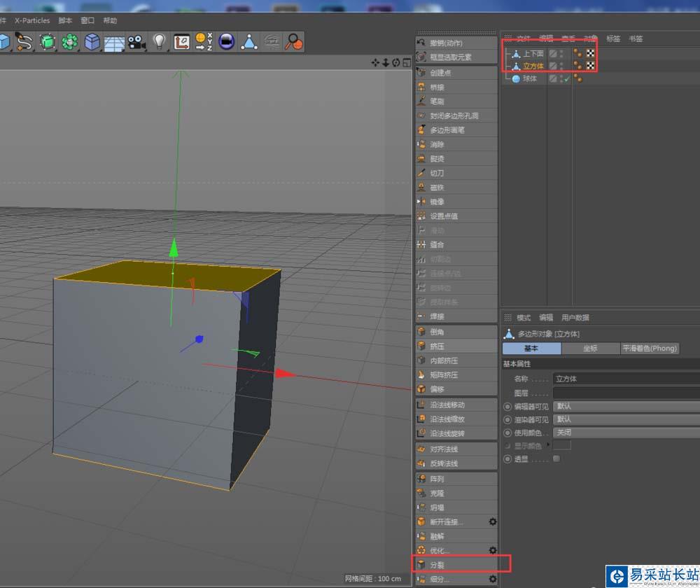Choose the 内部挤压 inner extrude tool

(x=456, y=360)
